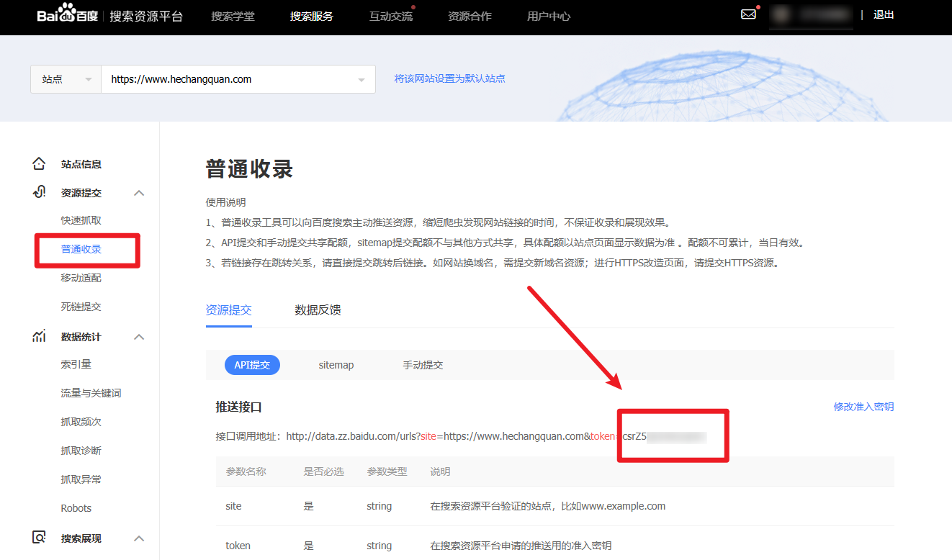Select the 手动提交 submission method

point(423,365)
